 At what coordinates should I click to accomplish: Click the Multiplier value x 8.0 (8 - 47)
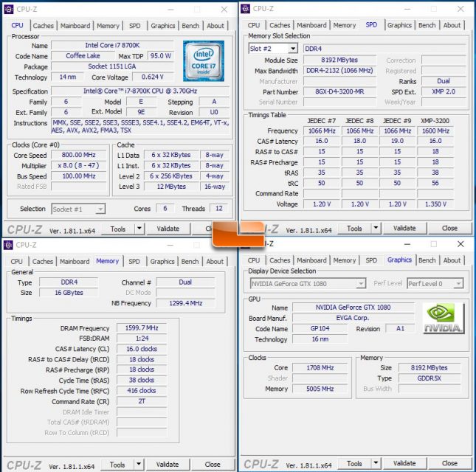(79, 166)
